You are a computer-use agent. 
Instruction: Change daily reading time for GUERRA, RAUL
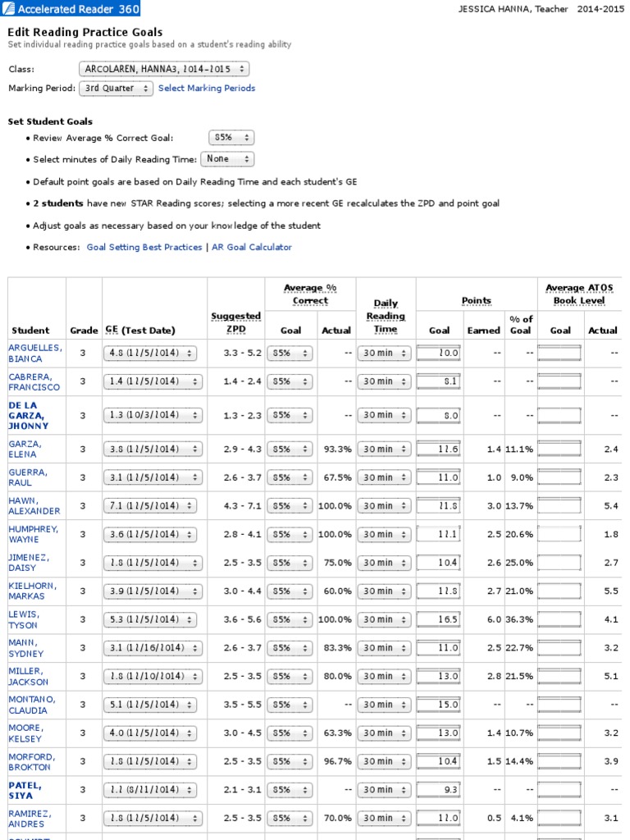point(383,477)
